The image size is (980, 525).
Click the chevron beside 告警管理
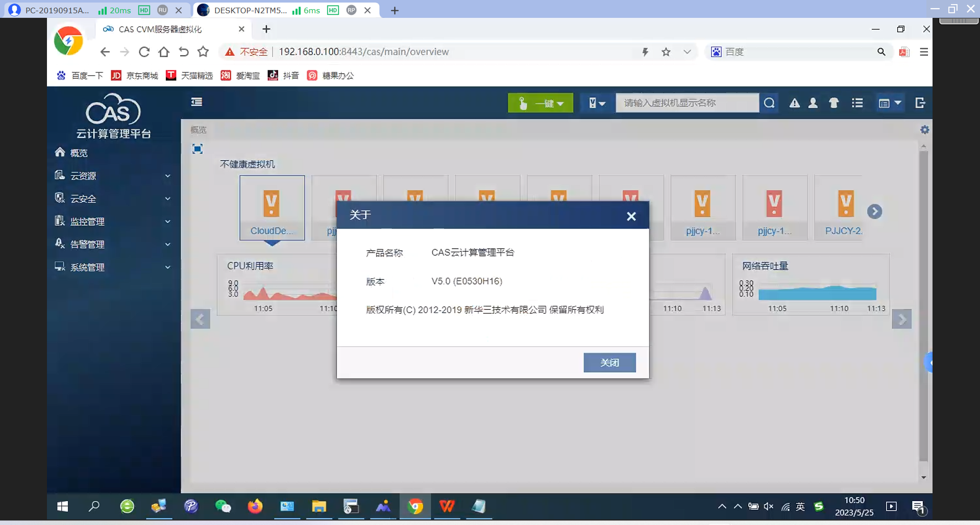(x=167, y=244)
